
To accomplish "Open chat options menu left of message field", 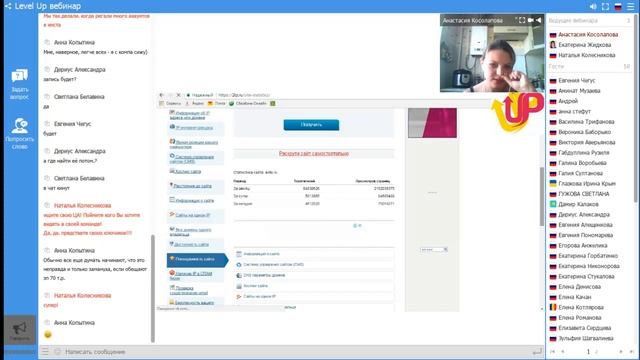I will (45, 351).
